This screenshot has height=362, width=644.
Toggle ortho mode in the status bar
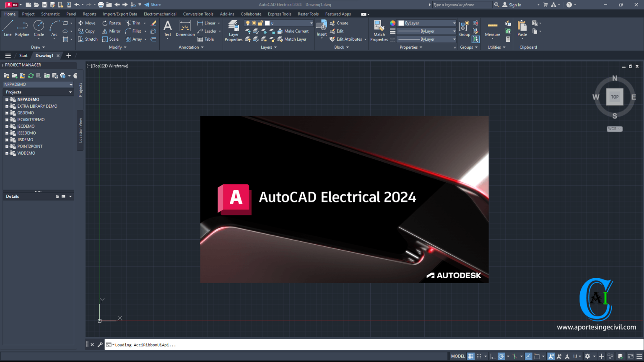493,356
